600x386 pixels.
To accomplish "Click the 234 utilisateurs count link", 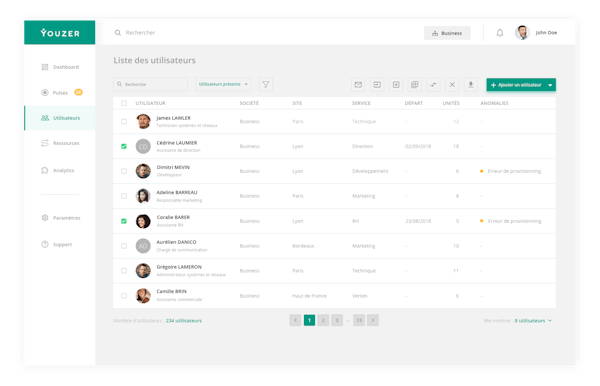I will [x=184, y=321].
